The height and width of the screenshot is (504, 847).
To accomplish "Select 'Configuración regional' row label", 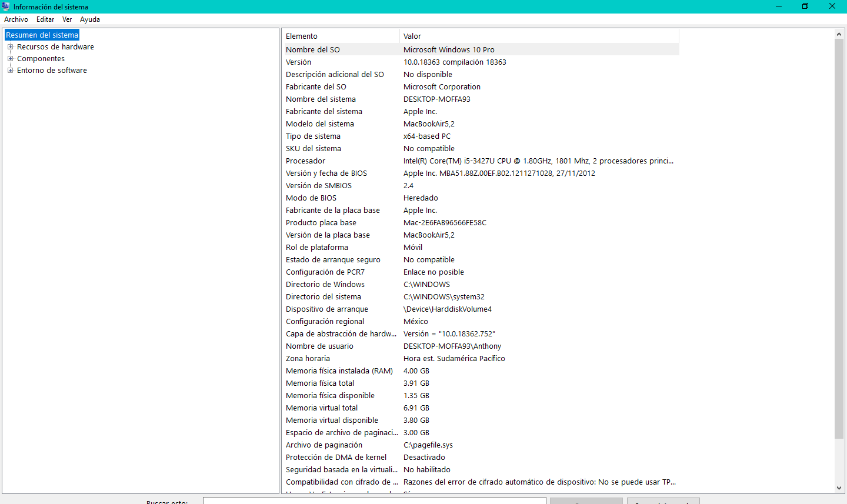I will (325, 322).
